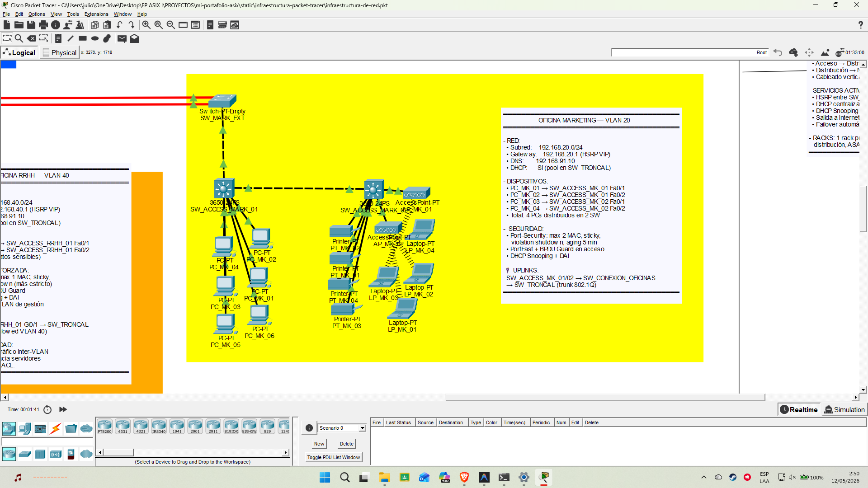Select the Wireless Devices subcategory icon
868x488 pixels.
(x=56, y=454)
